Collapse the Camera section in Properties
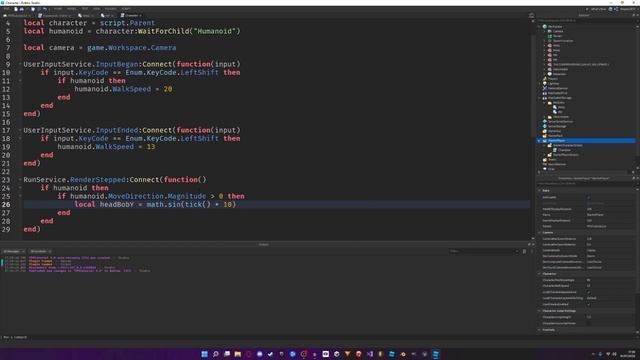 (539, 233)
